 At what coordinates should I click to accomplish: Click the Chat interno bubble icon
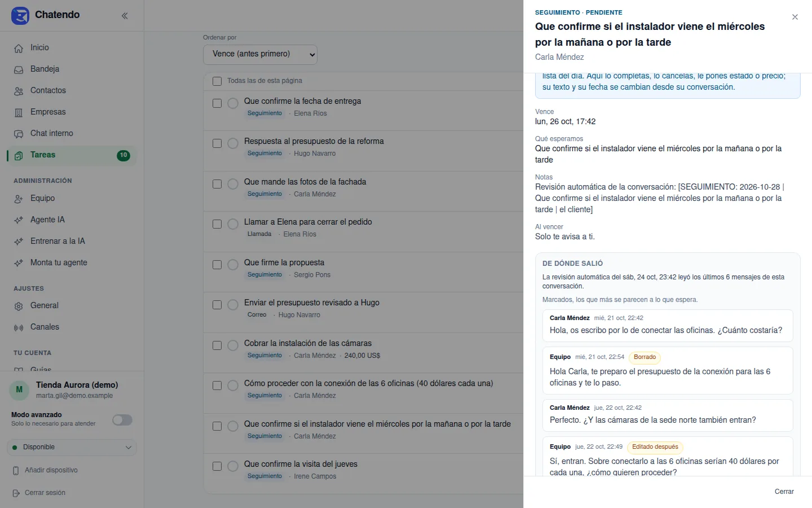pyautogui.click(x=19, y=134)
